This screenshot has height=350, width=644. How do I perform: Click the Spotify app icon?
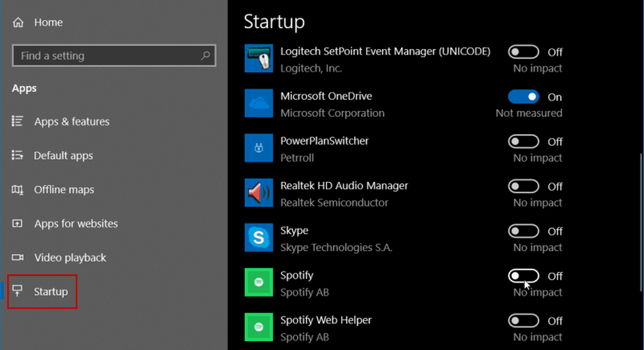[259, 283]
